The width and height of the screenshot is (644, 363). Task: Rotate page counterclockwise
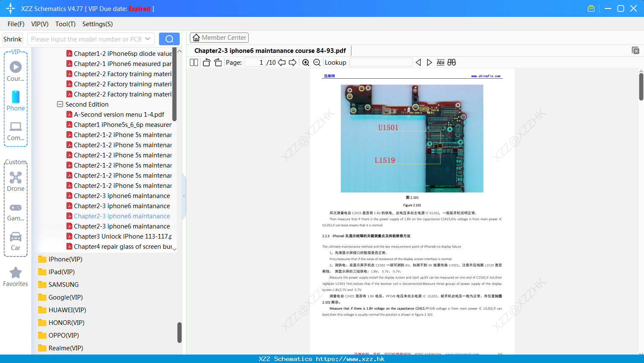(x=206, y=62)
